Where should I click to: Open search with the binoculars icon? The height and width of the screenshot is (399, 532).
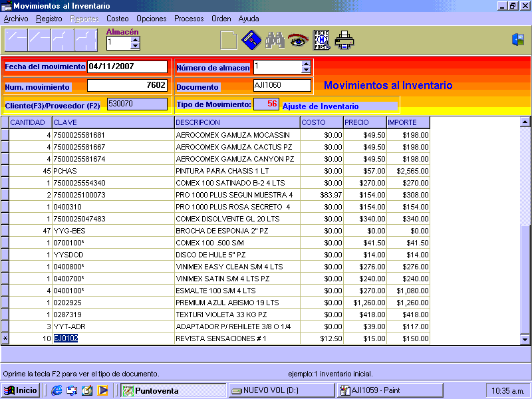coord(275,41)
